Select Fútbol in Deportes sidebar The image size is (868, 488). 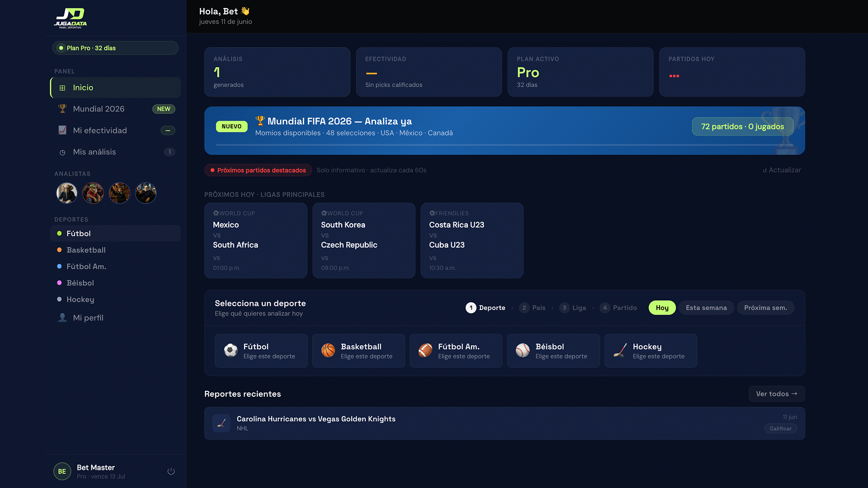(x=115, y=234)
